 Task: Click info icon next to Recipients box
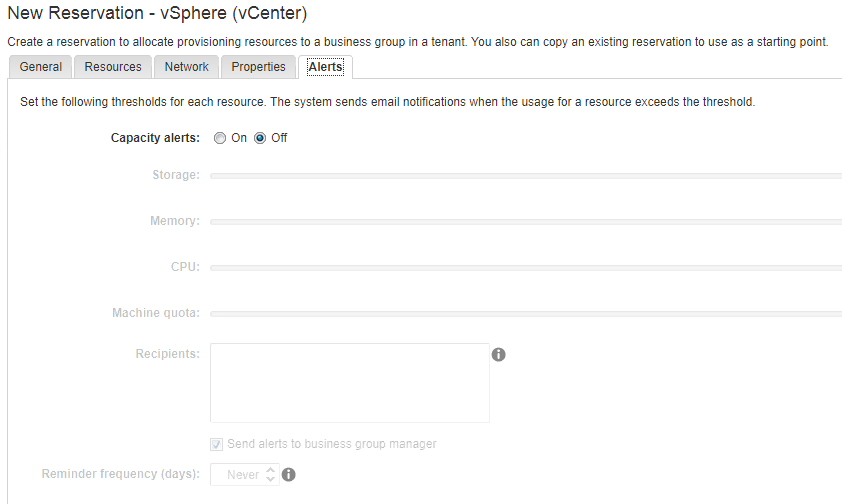pos(499,355)
